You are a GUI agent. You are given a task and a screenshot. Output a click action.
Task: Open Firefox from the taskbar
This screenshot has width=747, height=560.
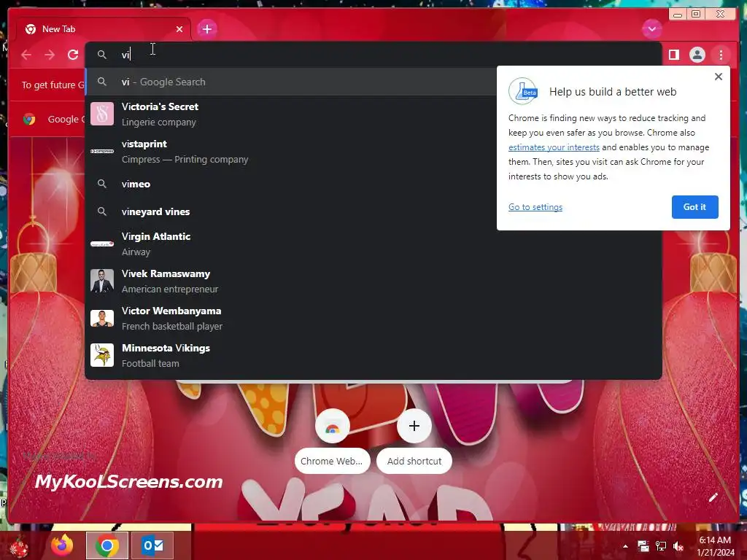coord(62,545)
